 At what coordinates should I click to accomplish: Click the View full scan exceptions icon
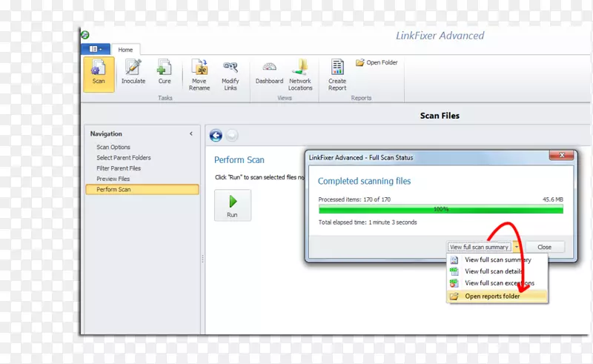(x=454, y=283)
